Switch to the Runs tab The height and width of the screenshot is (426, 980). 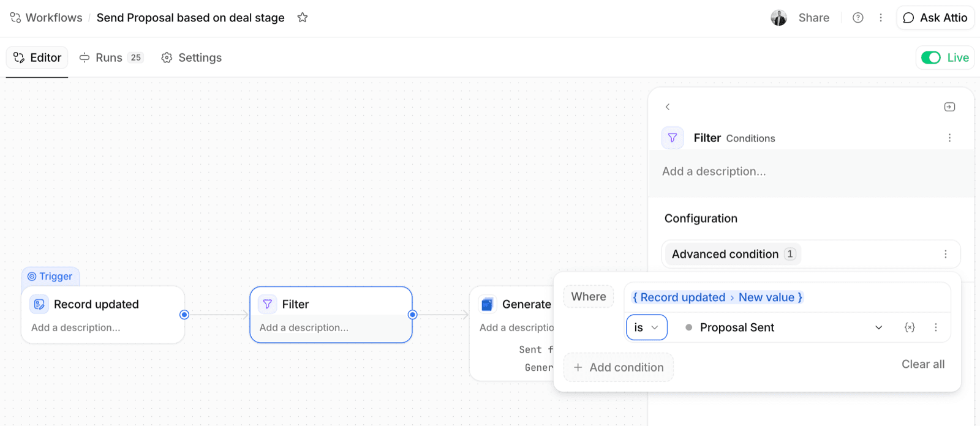point(110,58)
